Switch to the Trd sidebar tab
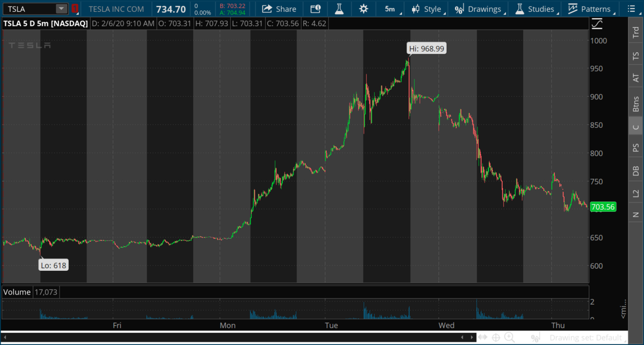The image size is (644, 345). (x=636, y=32)
